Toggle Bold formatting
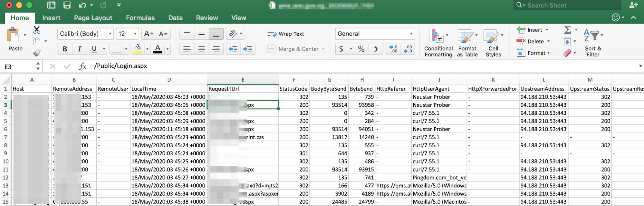Viewport: 644px width, 206px height. pos(65,49)
